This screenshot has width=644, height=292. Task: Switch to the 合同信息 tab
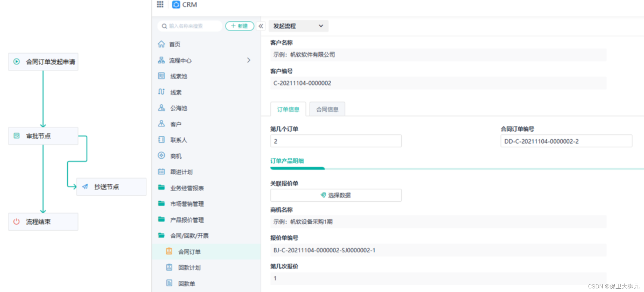(327, 109)
